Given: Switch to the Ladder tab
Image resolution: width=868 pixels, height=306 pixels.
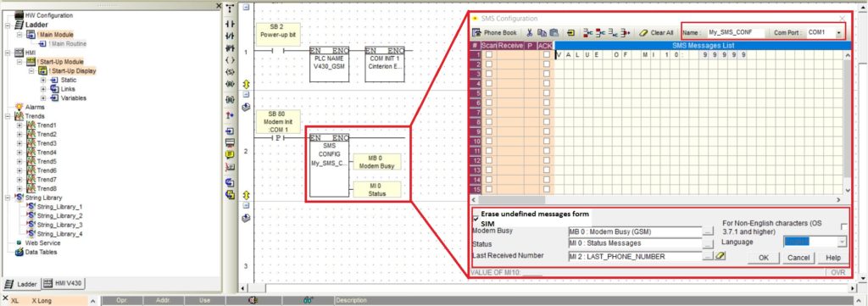Looking at the screenshot, I should (21, 284).
